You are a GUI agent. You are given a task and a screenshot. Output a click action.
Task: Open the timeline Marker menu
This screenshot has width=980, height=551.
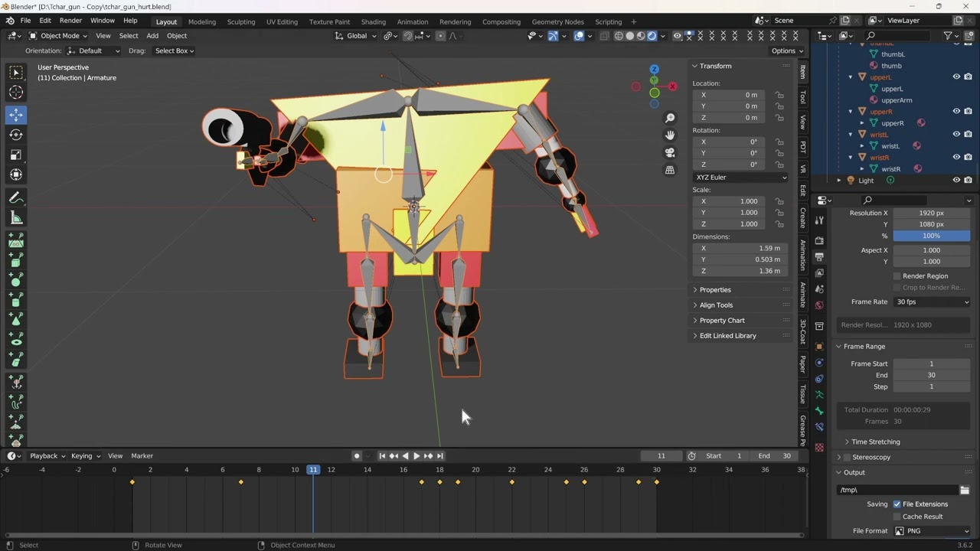click(x=142, y=456)
